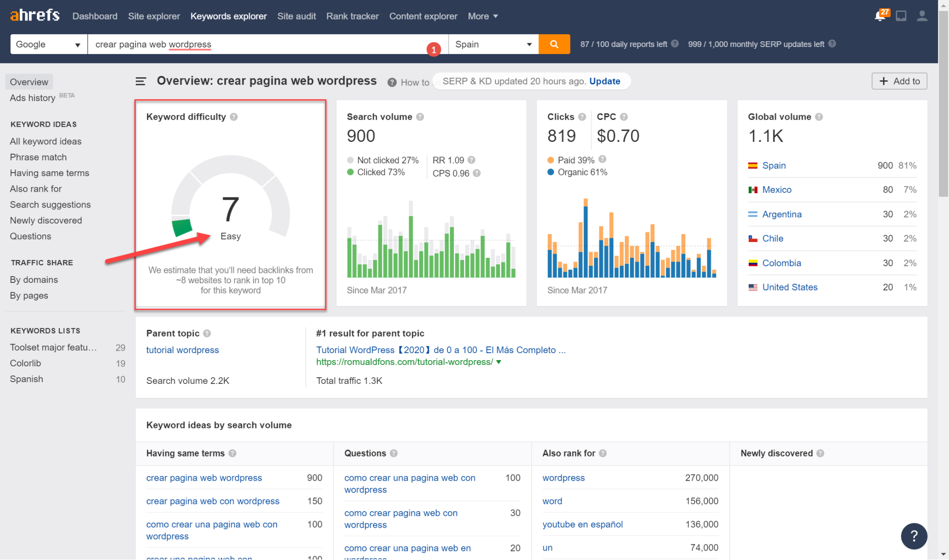This screenshot has height=560, width=949.
Task: Click the How to question mark icon
Action: click(392, 83)
